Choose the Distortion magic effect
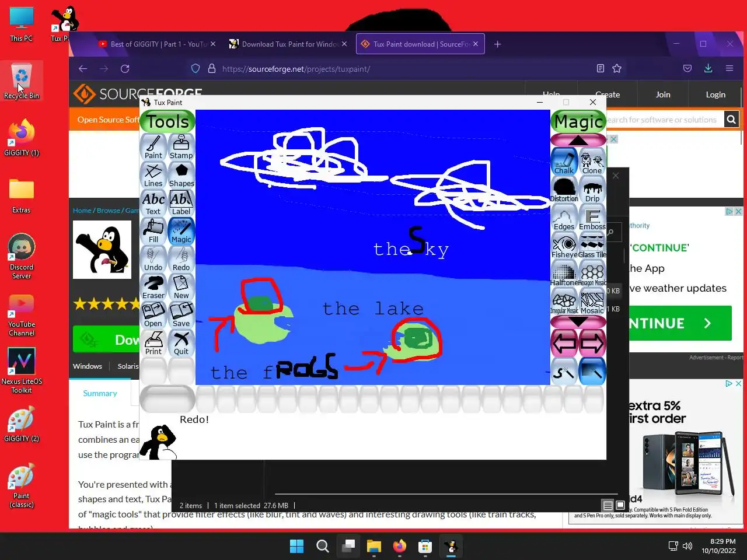 564,190
